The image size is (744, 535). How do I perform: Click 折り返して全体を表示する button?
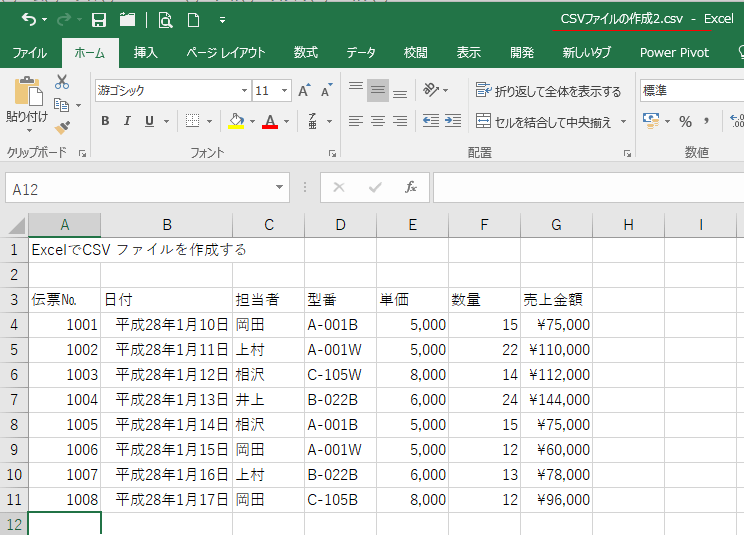point(549,91)
